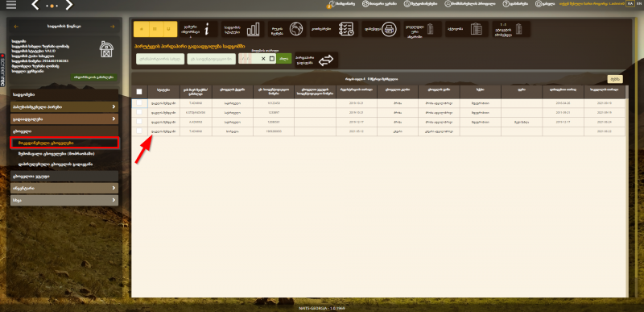This screenshot has height=312, width=644.
Task: Open the sidebar item just below the highlighted one
Action: tap(56, 153)
